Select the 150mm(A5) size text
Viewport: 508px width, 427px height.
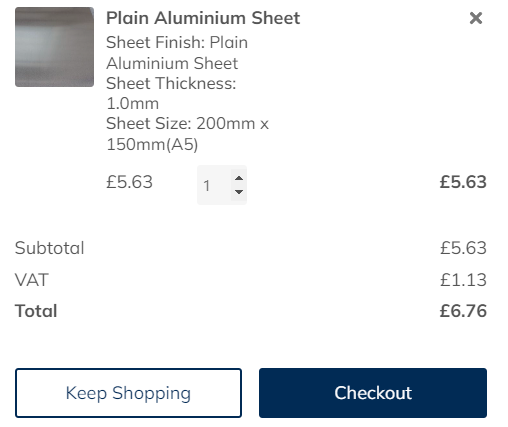[x=152, y=145]
